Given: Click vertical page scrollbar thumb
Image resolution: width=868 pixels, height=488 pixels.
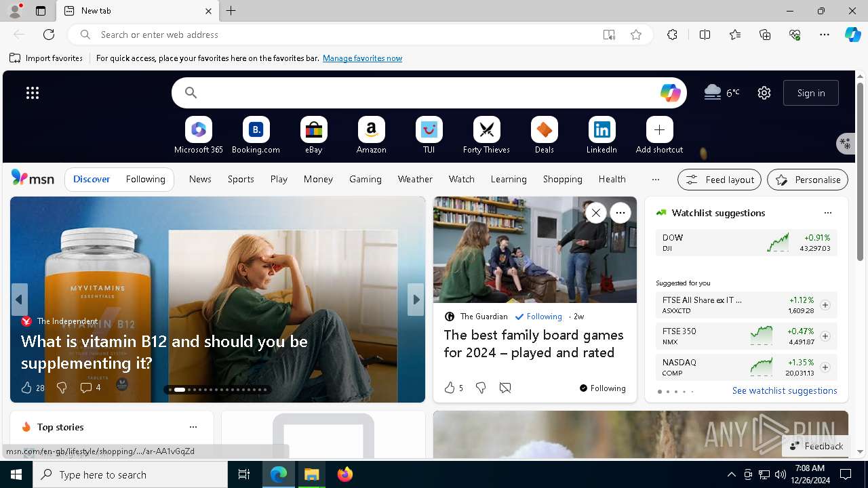Looking at the screenshot, I should click(860, 173).
